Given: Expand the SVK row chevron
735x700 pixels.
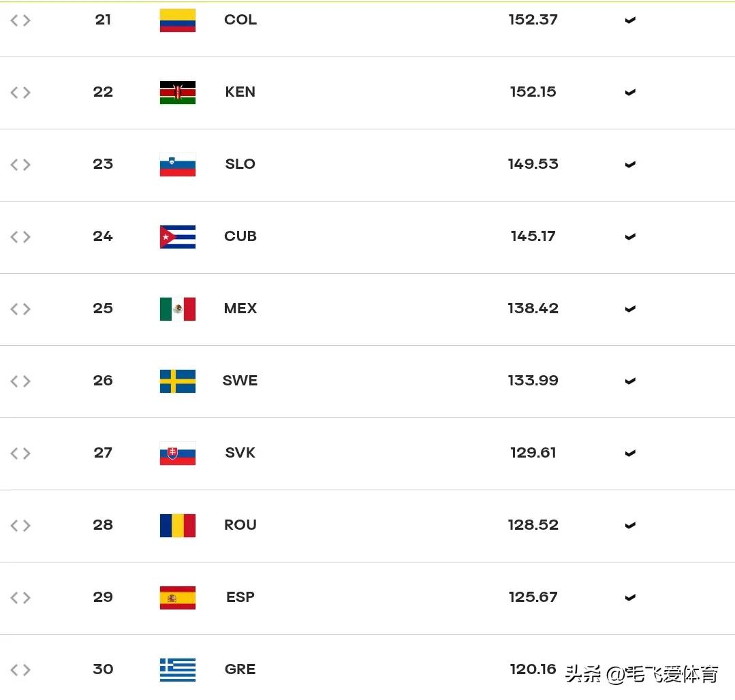Looking at the screenshot, I should pyautogui.click(x=630, y=453).
